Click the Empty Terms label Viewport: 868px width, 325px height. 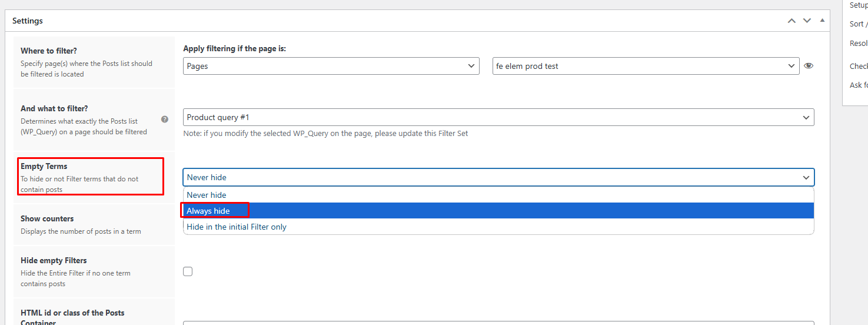coord(44,166)
